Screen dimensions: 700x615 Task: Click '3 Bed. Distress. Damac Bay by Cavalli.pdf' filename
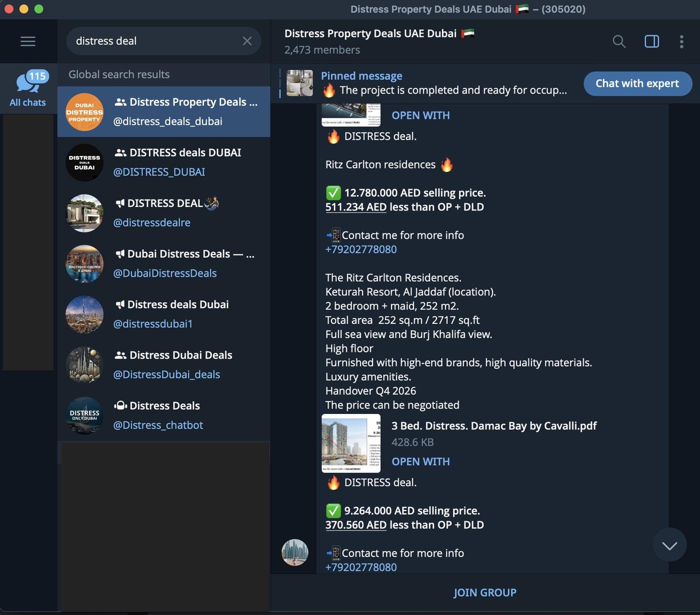pos(494,426)
